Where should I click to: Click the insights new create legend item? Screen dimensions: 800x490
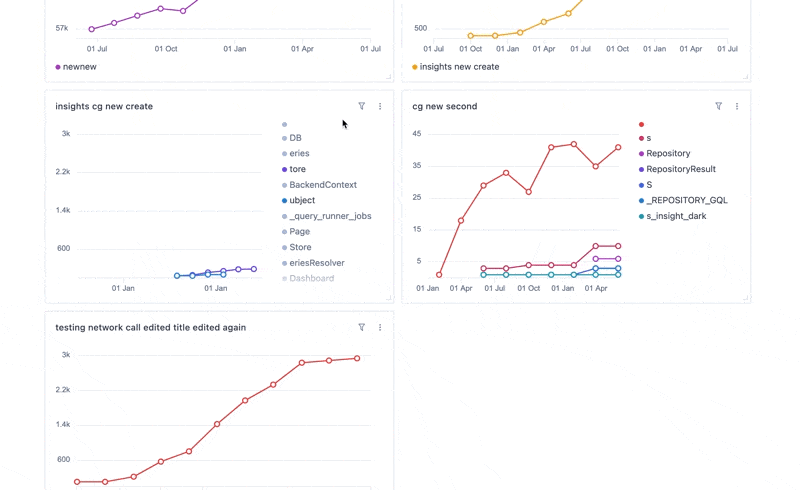coord(456,67)
